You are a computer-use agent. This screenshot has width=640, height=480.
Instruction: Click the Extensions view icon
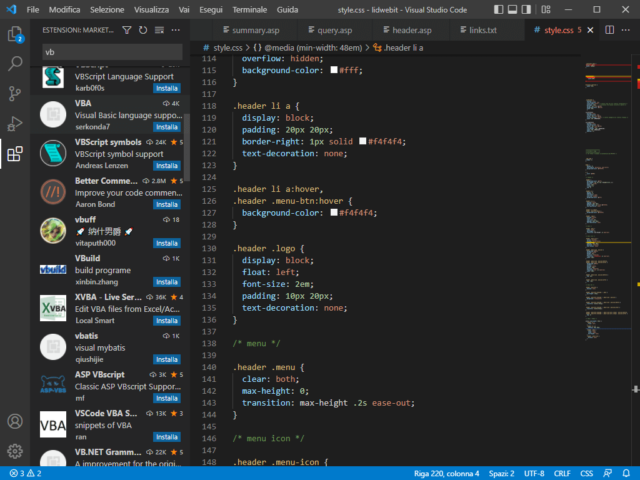[x=15, y=154]
